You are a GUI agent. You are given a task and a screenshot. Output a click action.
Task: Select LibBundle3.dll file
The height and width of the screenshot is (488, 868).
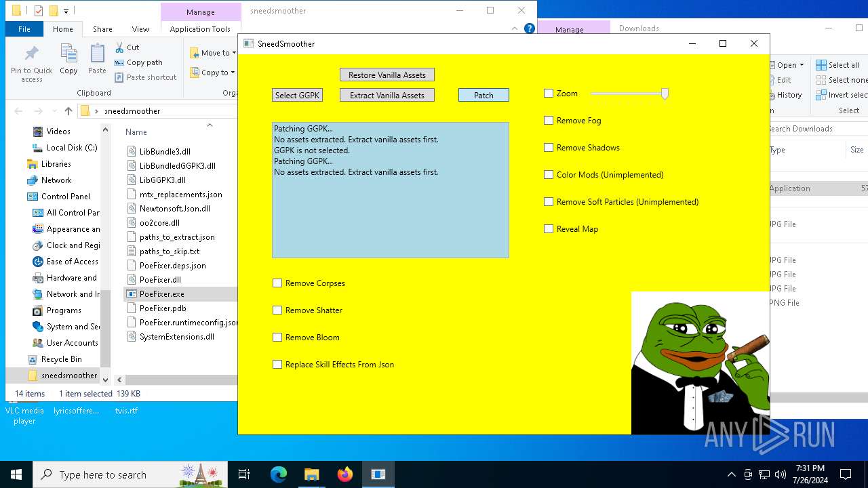(x=165, y=152)
